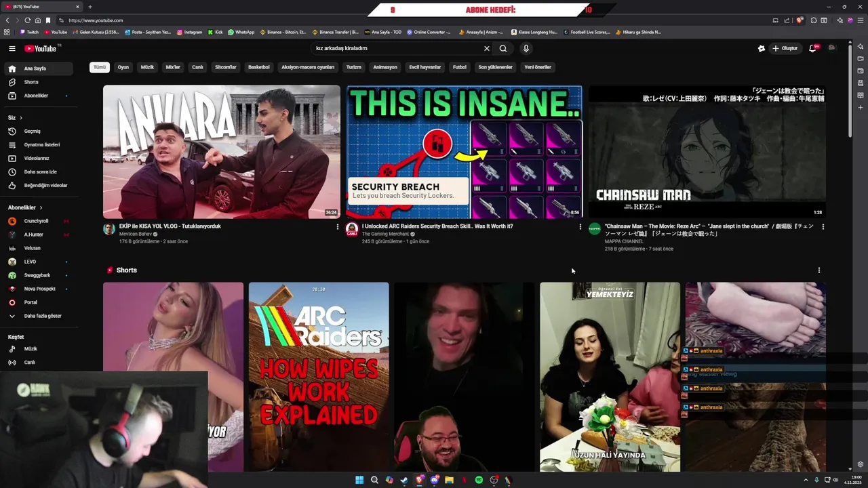Screen dimensions: 868x488
Task: Select the Aksiyon-macera oyunları chip
Action: [x=308, y=67]
